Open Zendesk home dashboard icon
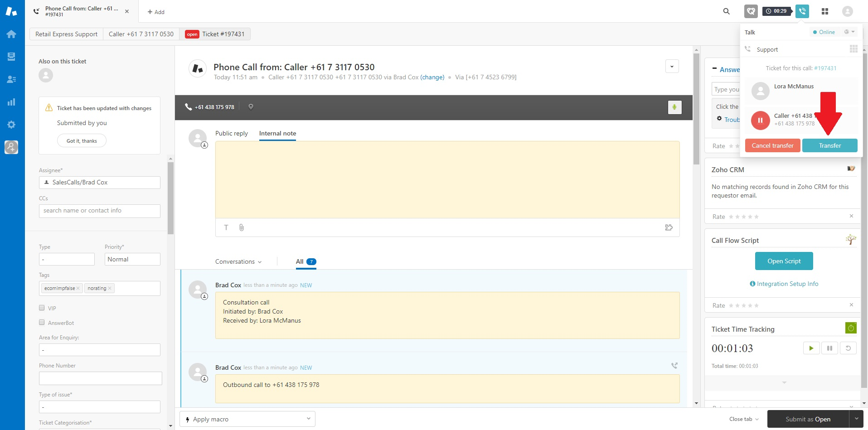Image resolution: width=868 pixels, height=430 pixels. (x=11, y=34)
